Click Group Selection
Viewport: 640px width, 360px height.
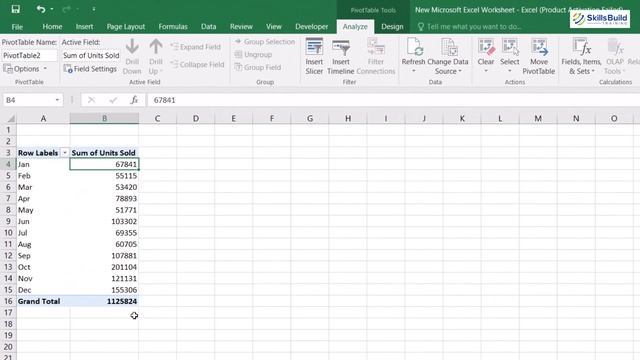[x=265, y=42]
